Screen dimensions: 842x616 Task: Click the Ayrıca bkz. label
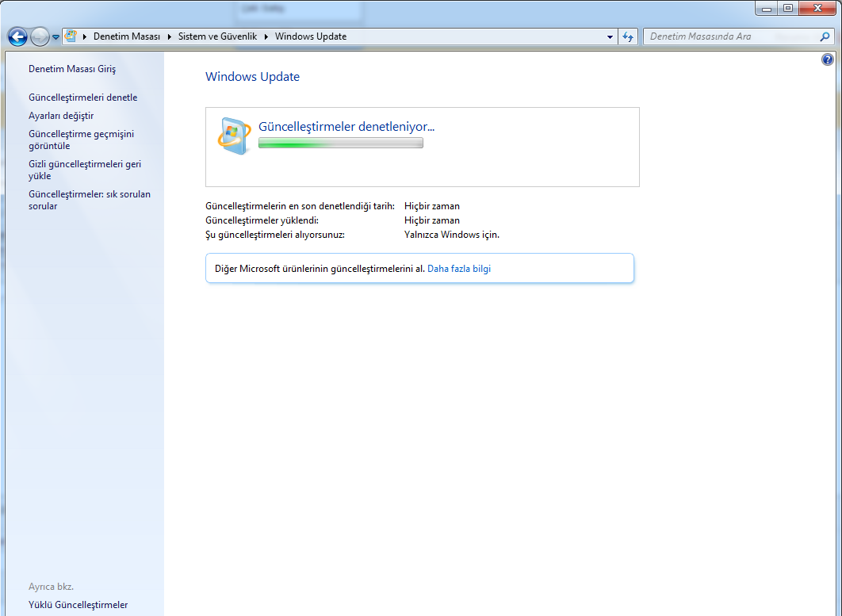click(51, 587)
